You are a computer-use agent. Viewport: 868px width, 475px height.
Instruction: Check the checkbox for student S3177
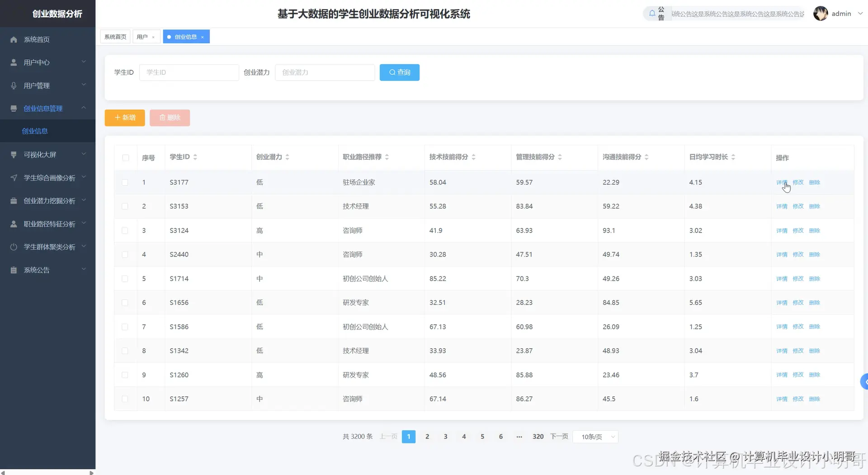(125, 182)
